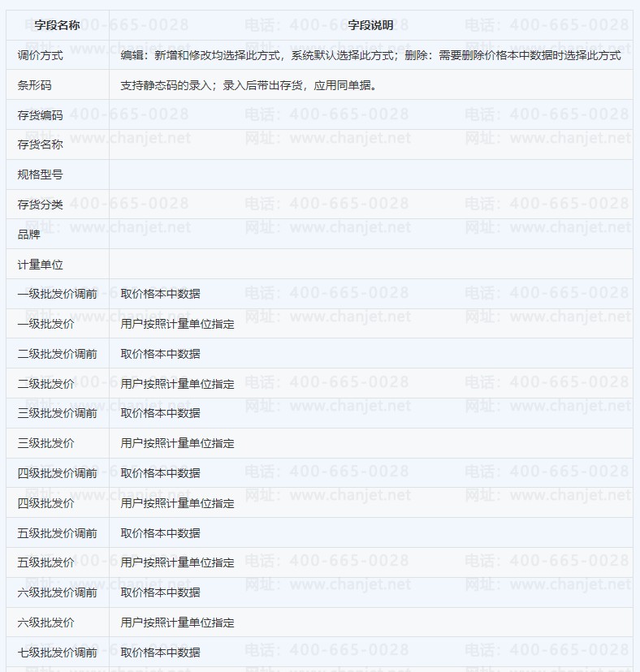Click 取价格本中数据 in the 七级批发价调前 row

point(161,653)
